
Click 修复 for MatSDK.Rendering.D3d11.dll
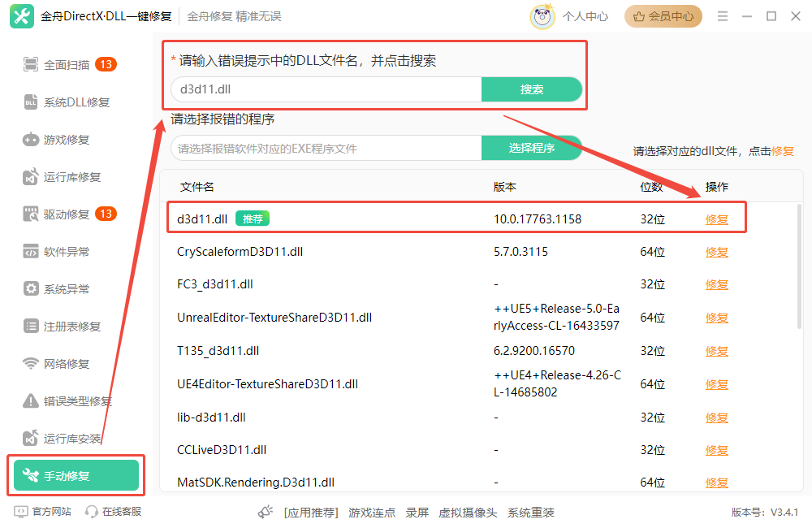click(x=717, y=483)
